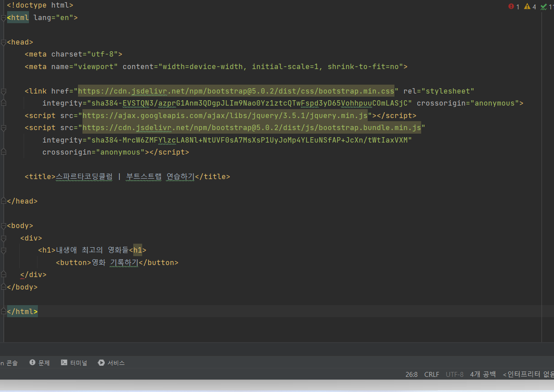Image resolution: width=554 pixels, height=392 pixels.
Task: Click the green typo checkmark indicator
Action: 547,7
